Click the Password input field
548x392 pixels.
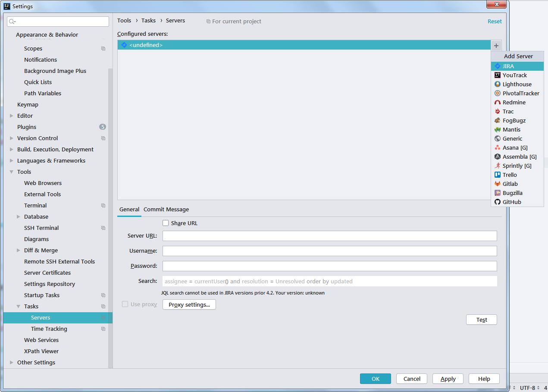coord(330,266)
